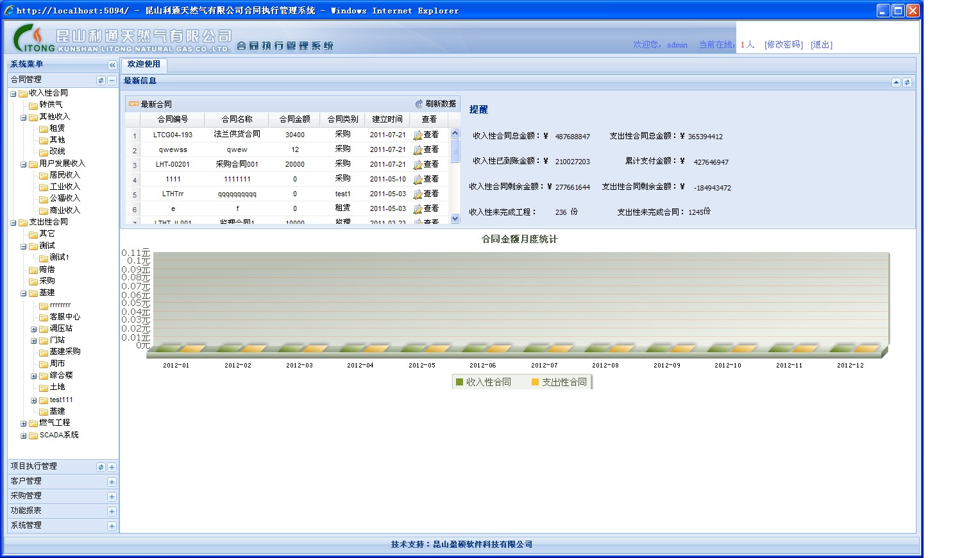Collapse 合同管理 section with minus button

(x=112, y=80)
